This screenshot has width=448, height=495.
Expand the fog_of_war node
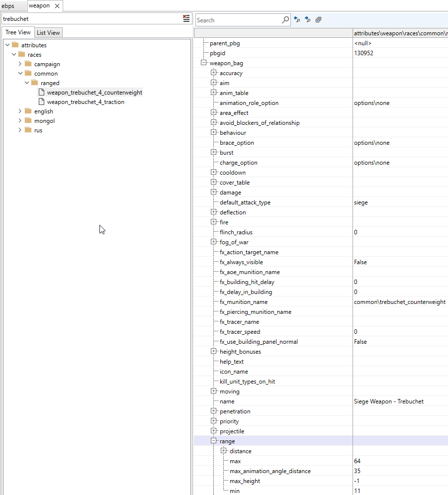(x=214, y=241)
